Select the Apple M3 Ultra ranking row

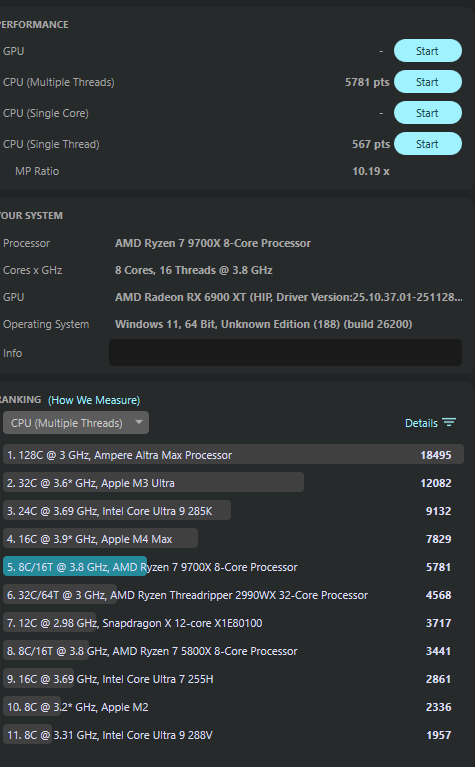(233, 483)
